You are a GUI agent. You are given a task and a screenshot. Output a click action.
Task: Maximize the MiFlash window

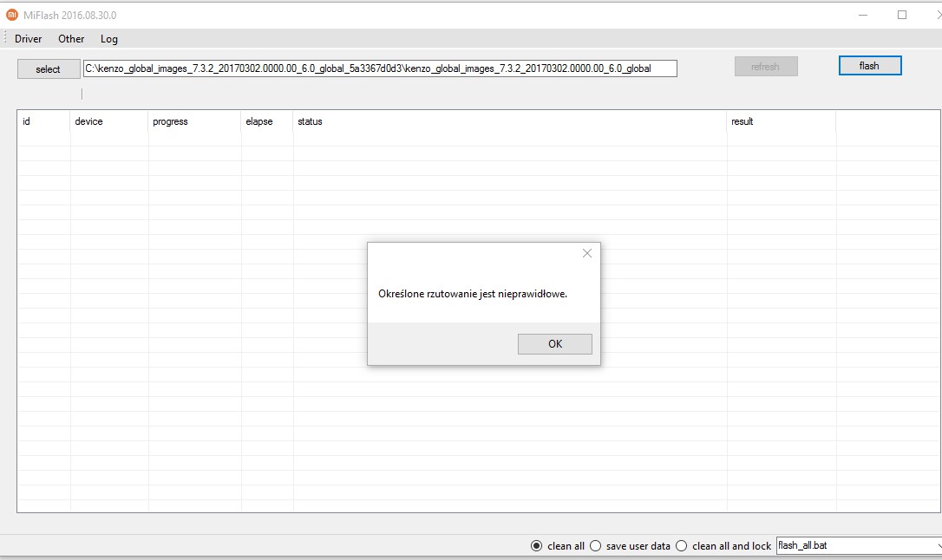[x=902, y=15]
